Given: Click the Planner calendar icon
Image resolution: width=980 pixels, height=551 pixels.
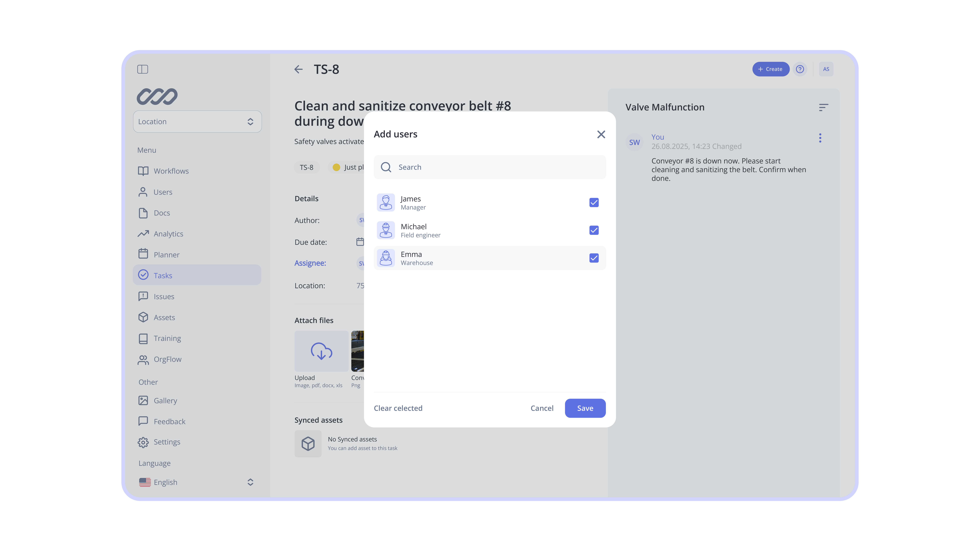Looking at the screenshot, I should coord(143,254).
